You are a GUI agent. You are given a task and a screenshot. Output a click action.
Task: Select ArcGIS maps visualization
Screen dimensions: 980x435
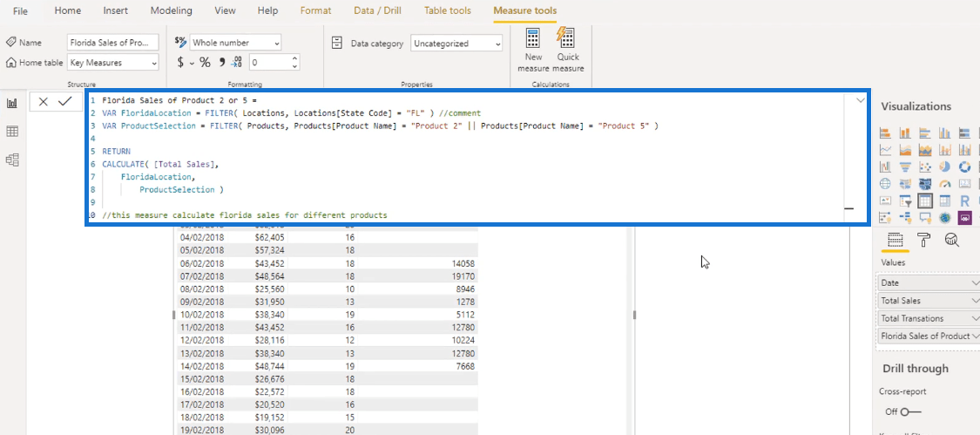(x=944, y=217)
